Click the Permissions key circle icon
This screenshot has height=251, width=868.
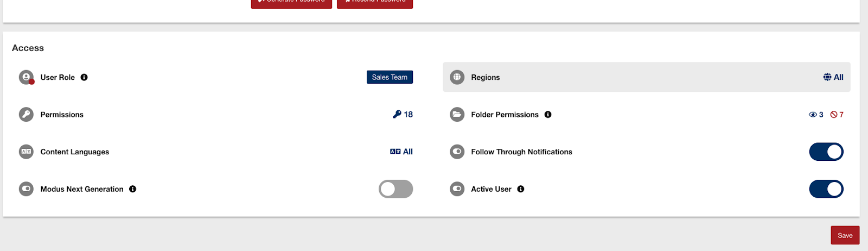click(x=26, y=115)
